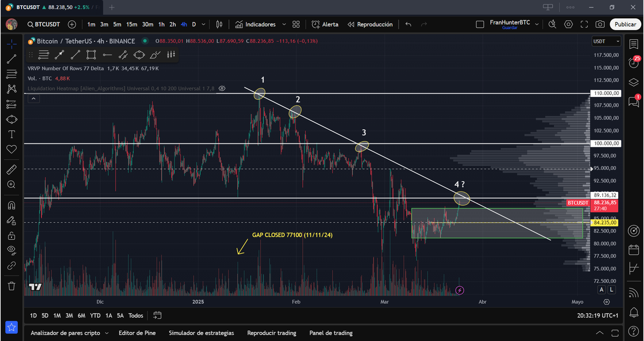644x341 pixels.
Task: Select the zoom-in magnifier tool
Action: 11,184
